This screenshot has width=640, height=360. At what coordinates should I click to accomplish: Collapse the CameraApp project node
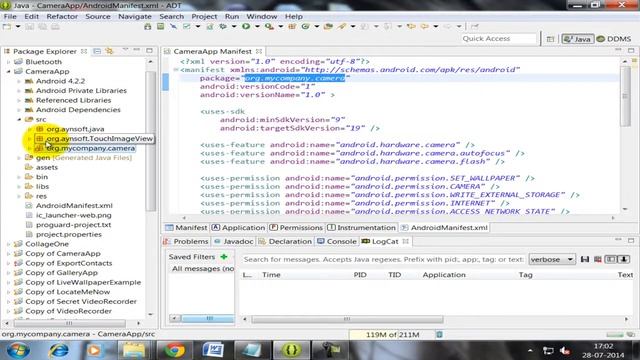point(9,71)
